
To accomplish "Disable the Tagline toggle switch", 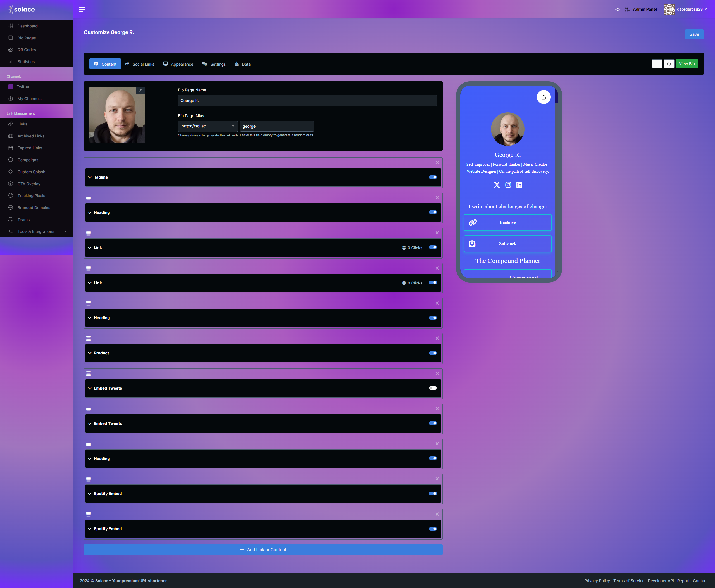I will 433,177.
